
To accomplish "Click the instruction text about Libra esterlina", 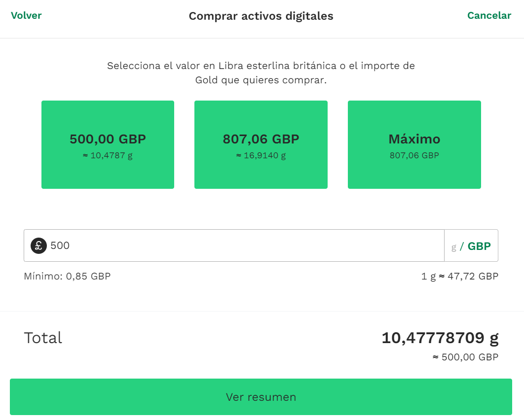I will click(x=261, y=72).
